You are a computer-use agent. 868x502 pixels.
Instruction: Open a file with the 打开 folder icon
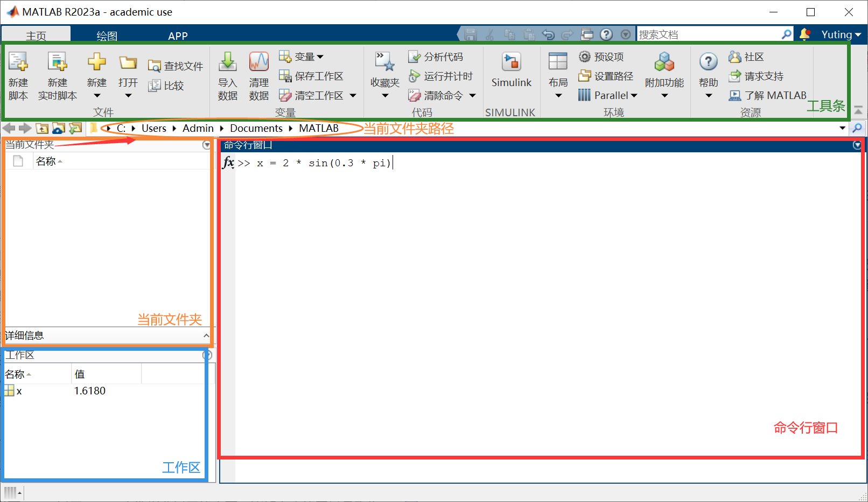click(128, 62)
